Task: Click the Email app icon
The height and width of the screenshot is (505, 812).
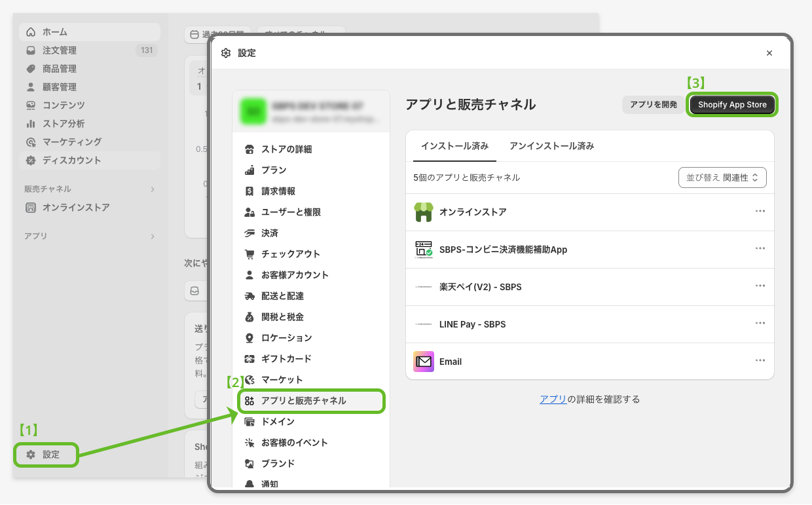Action: click(x=424, y=362)
